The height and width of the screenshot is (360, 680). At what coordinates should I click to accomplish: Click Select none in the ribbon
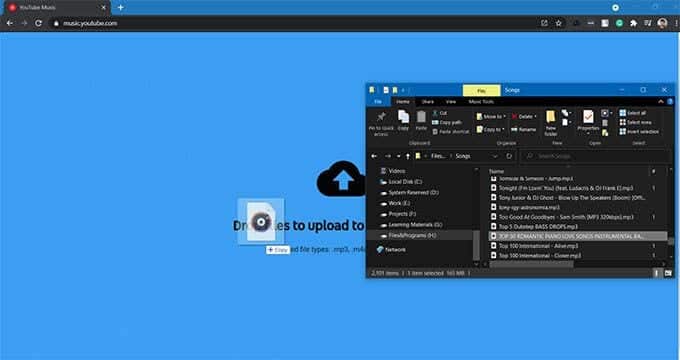[x=635, y=122]
